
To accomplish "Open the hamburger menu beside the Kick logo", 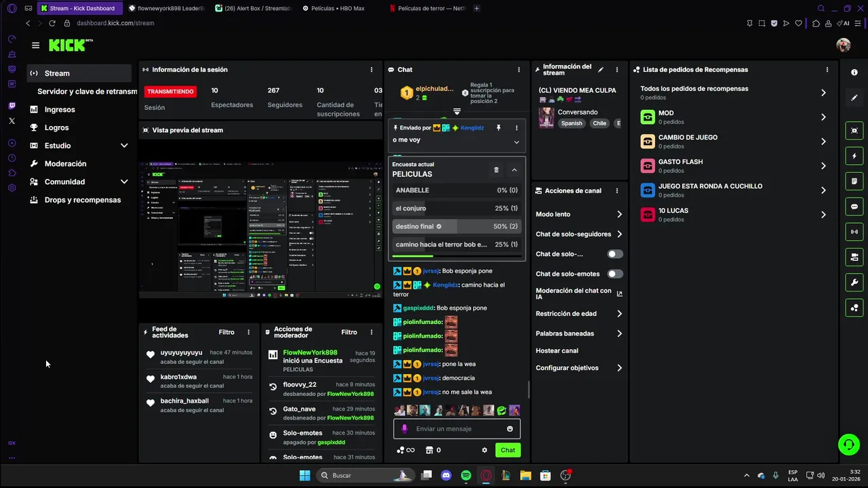I will pyautogui.click(x=35, y=45).
